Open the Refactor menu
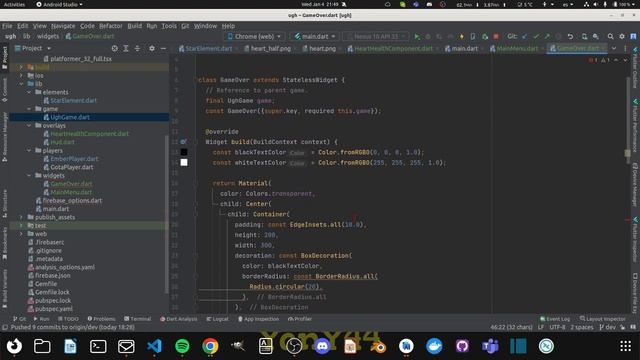Viewport: 640px width, 360px height. (x=111, y=26)
